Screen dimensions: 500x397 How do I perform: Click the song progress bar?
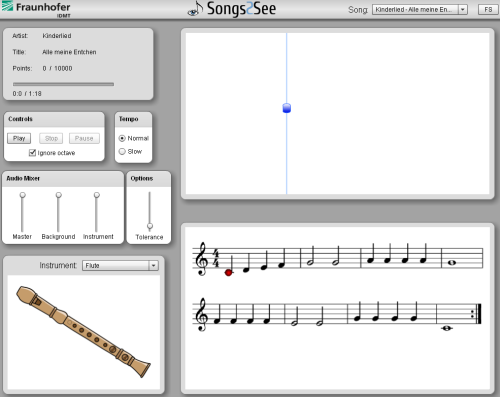[63, 84]
